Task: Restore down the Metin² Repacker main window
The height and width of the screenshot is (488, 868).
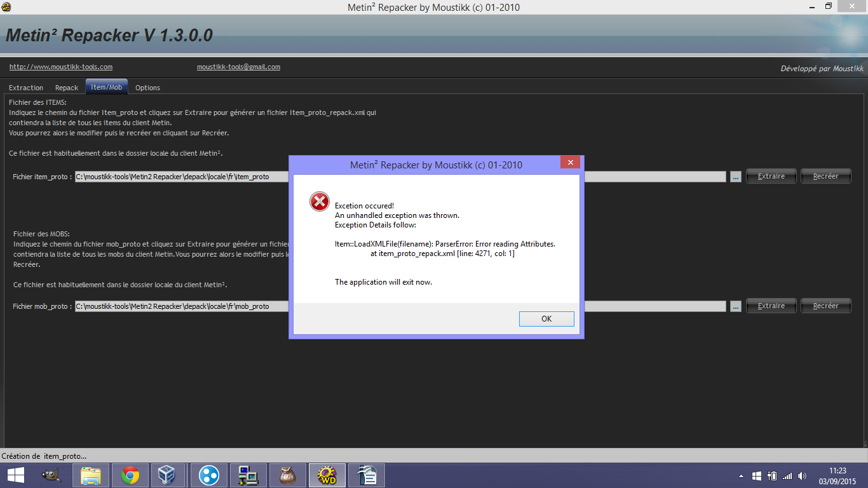Action: tap(828, 6)
